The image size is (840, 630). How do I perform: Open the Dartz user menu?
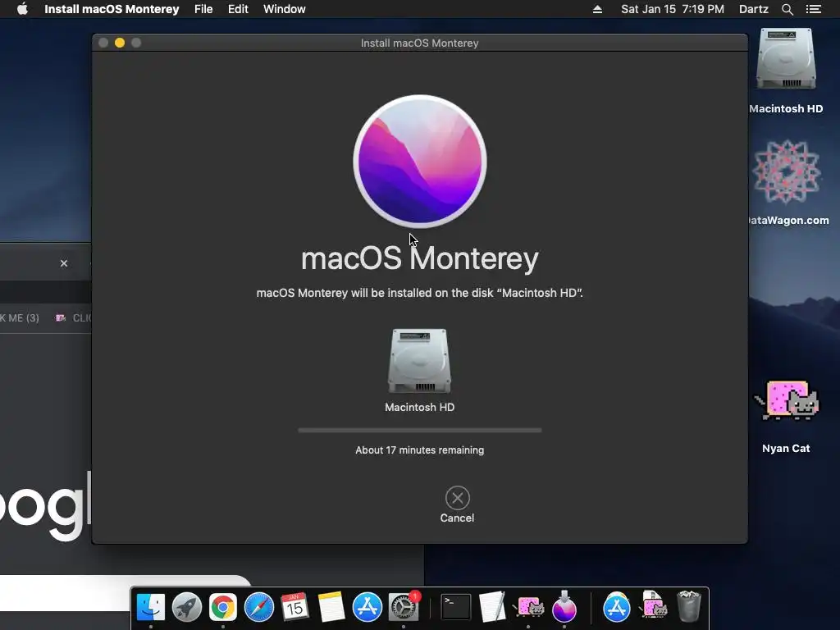point(754,9)
